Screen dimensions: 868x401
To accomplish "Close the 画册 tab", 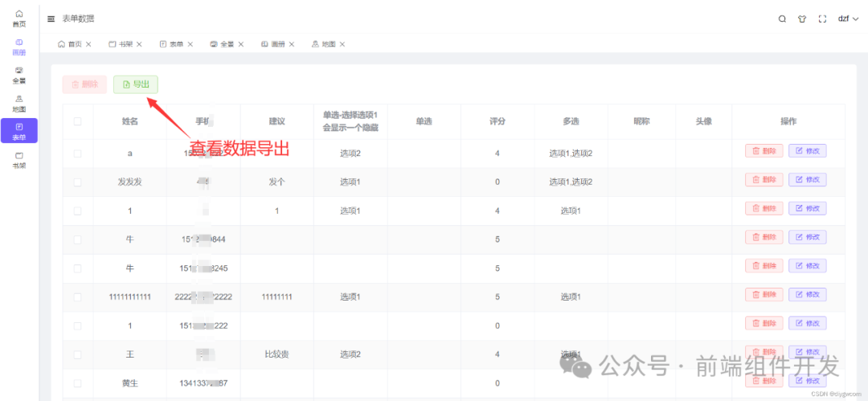I will [292, 44].
